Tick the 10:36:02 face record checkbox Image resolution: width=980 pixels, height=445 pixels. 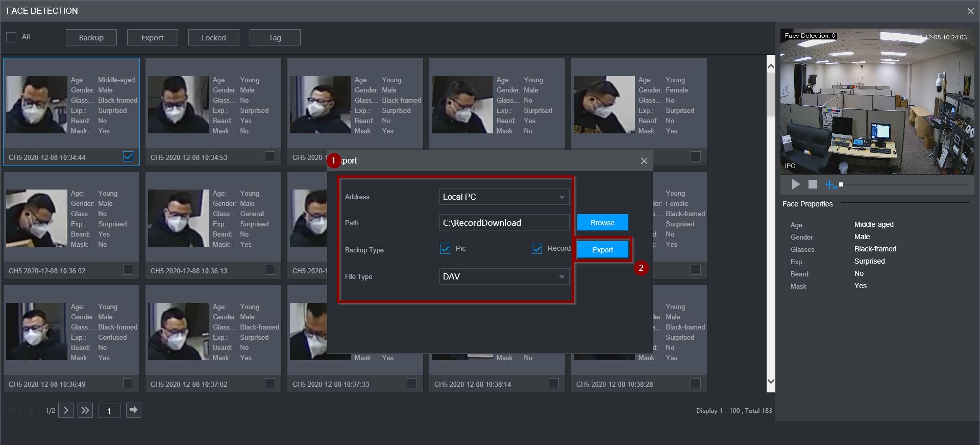[128, 270]
